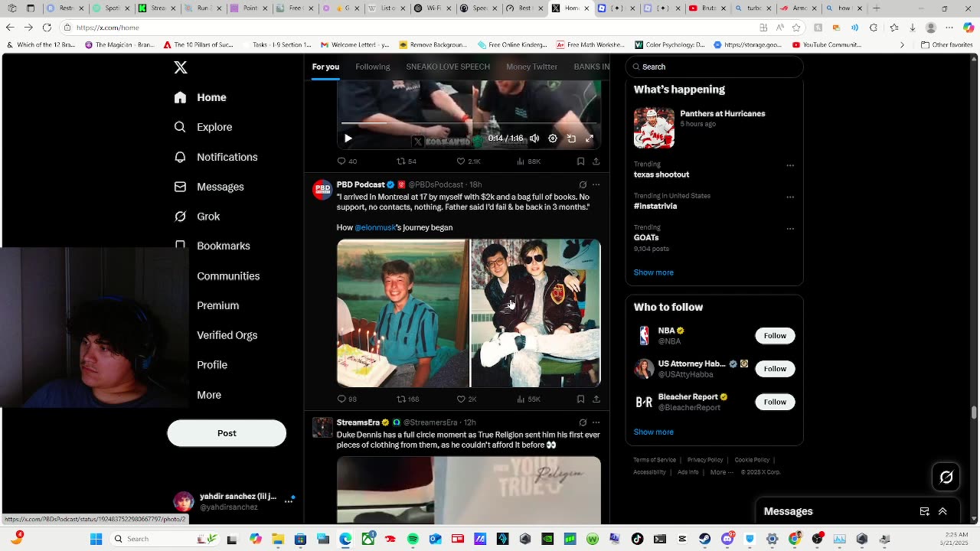
Task: Bookmark the video post
Action: 580,161
